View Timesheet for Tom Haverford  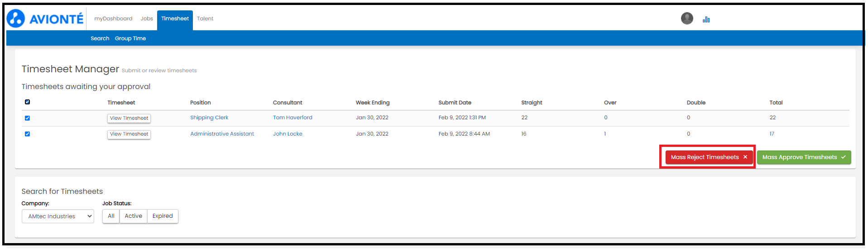(x=129, y=118)
